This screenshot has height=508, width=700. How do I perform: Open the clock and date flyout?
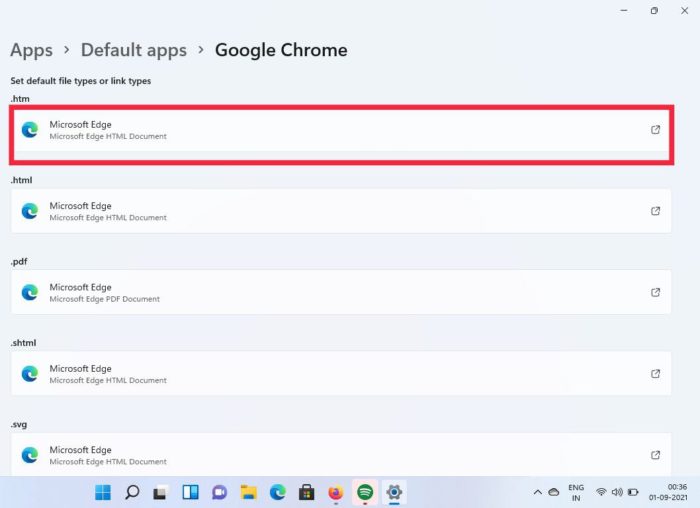pyautogui.click(x=668, y=492)
